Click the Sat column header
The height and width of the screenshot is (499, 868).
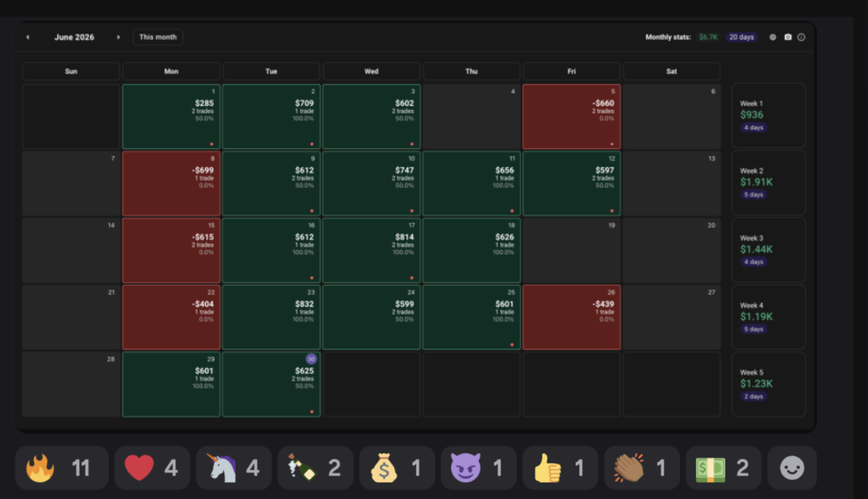coord(672,71)
